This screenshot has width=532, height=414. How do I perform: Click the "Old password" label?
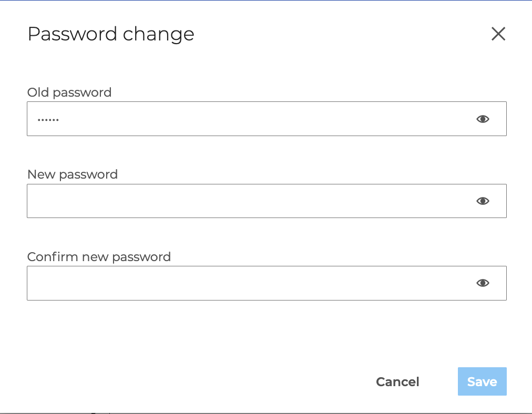[x=69, y=92]
